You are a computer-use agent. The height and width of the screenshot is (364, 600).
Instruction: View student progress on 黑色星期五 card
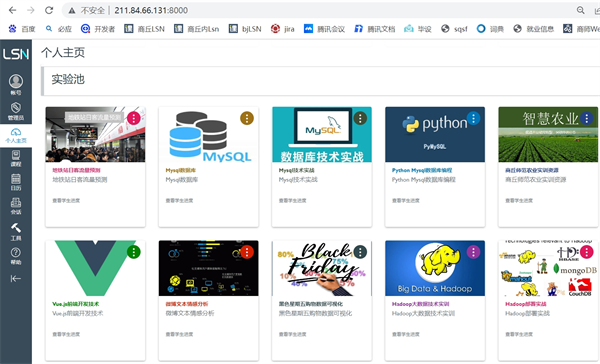point(293,334)
